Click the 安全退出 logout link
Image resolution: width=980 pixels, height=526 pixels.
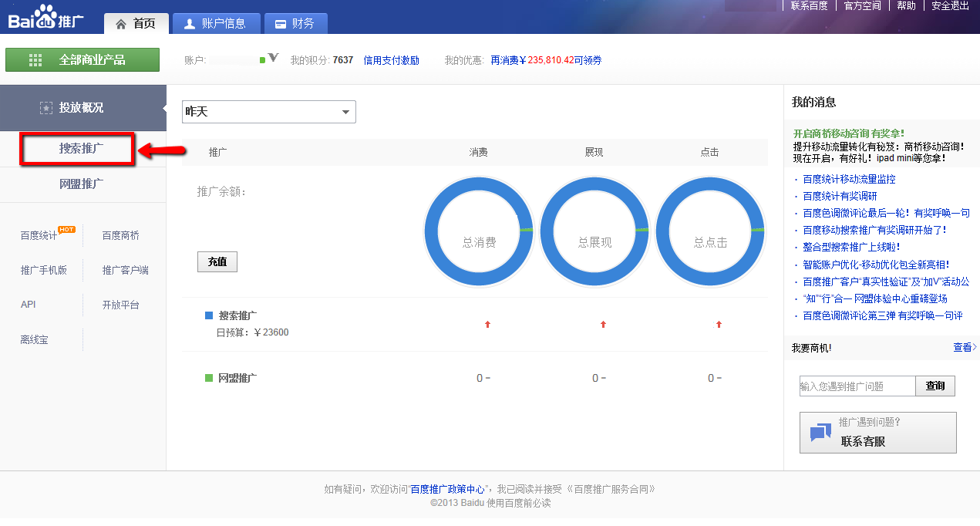[950, 5]
